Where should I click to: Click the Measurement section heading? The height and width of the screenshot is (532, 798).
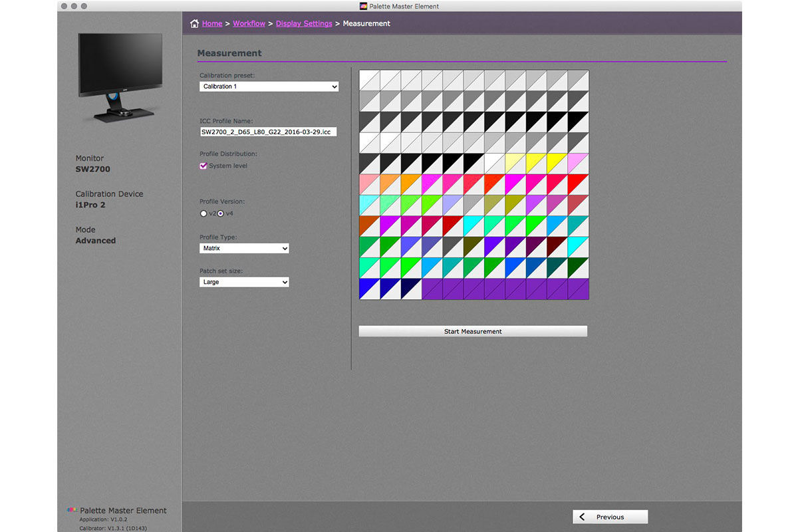229,53
